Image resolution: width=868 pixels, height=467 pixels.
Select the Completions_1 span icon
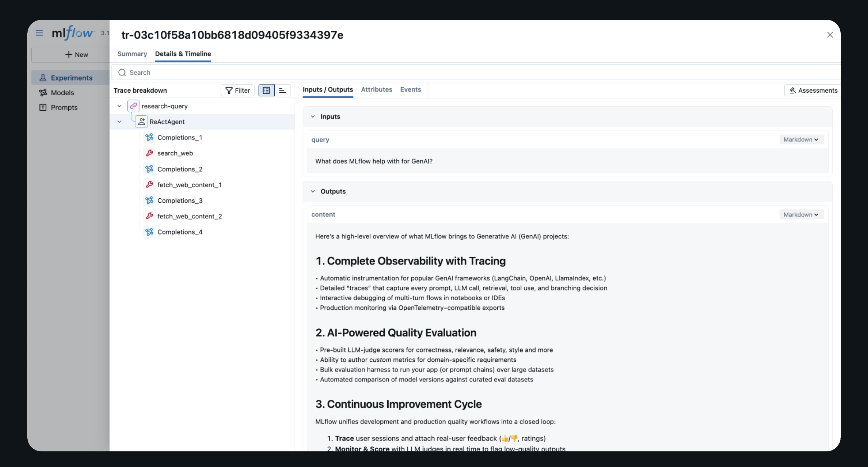click(x=149, y=138)
